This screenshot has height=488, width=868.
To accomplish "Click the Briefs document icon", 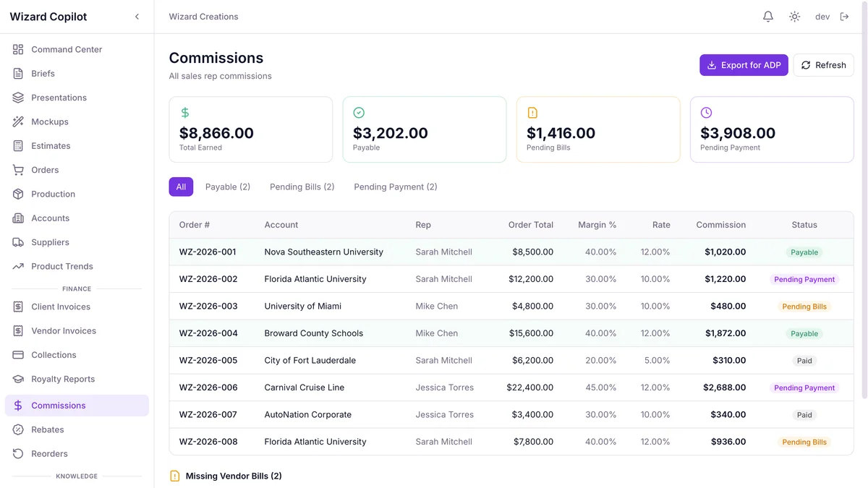I will point(18,74).
